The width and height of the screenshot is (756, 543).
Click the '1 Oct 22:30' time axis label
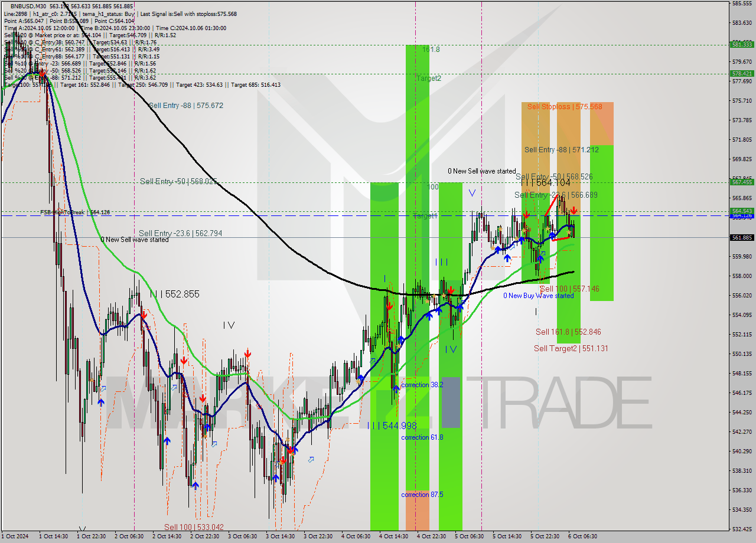pos(91,537)
